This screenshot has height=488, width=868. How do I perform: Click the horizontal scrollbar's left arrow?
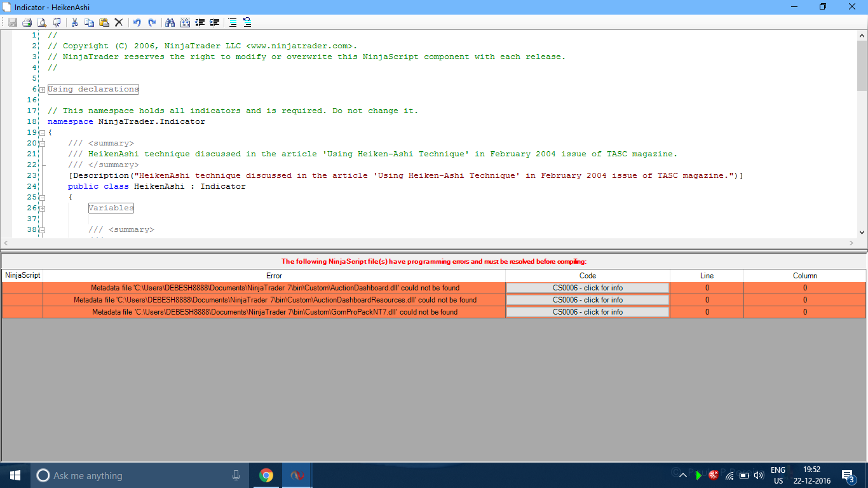[x=6, y=243]
